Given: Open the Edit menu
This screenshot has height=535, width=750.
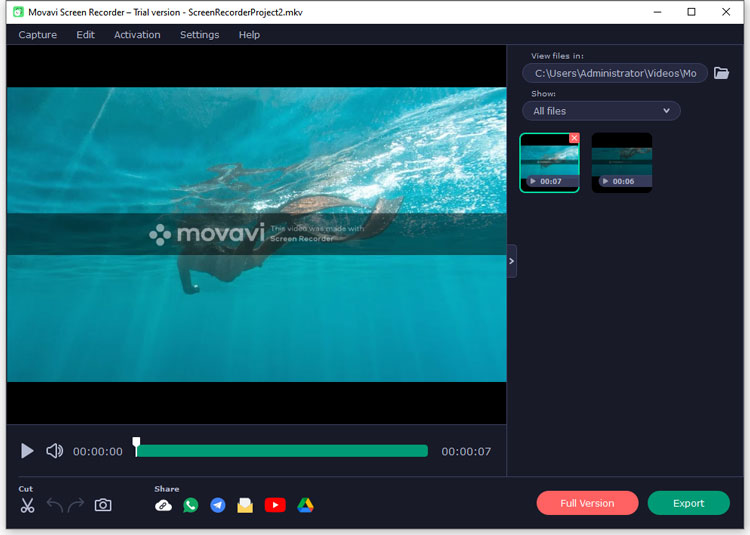Looking at the screenshot, I should click(86, 35).
